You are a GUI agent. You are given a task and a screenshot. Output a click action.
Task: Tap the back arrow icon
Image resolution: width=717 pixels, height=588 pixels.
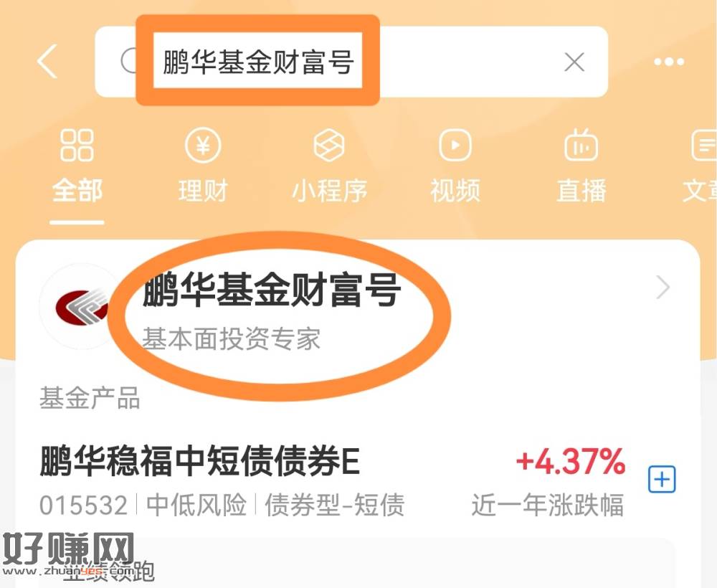tap(47, 61)
